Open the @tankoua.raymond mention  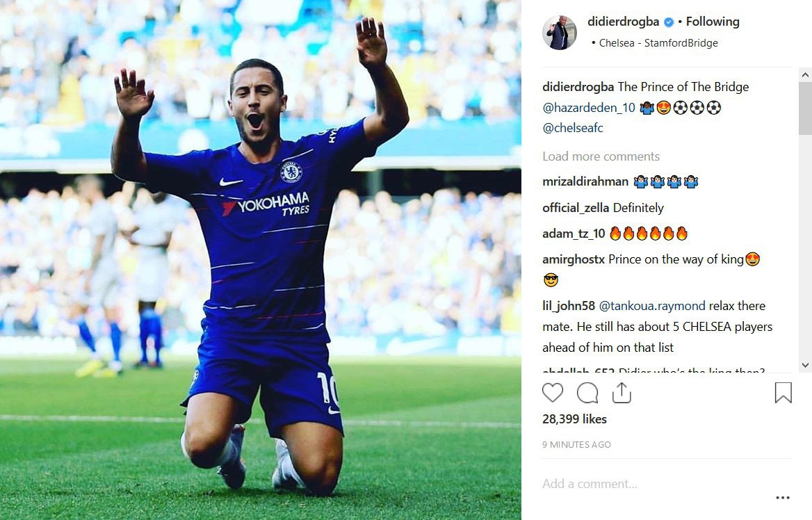point(652,306)
